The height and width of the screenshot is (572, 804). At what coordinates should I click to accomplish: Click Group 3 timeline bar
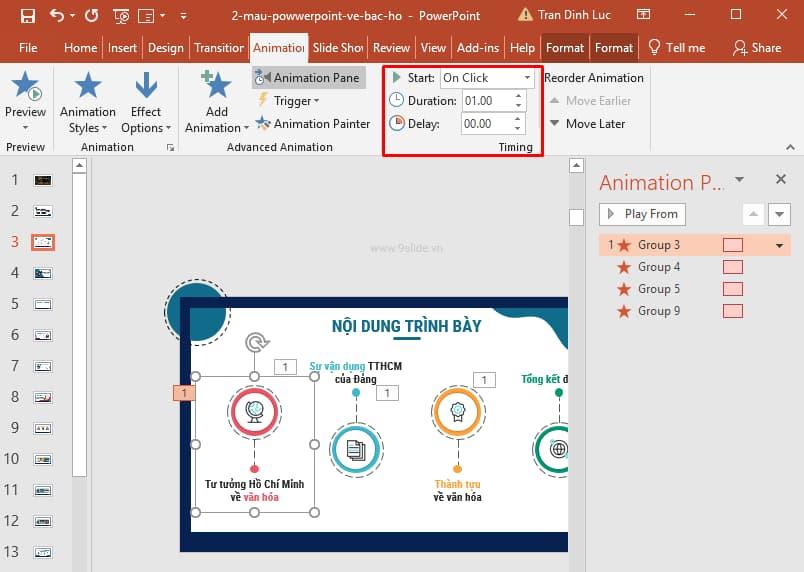733,245
